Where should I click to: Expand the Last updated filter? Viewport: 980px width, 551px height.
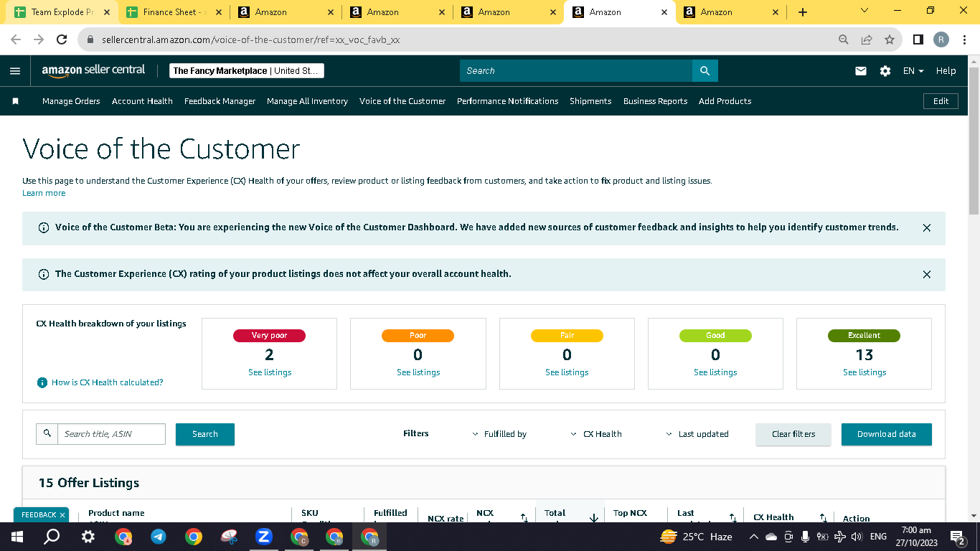[697, 434]
